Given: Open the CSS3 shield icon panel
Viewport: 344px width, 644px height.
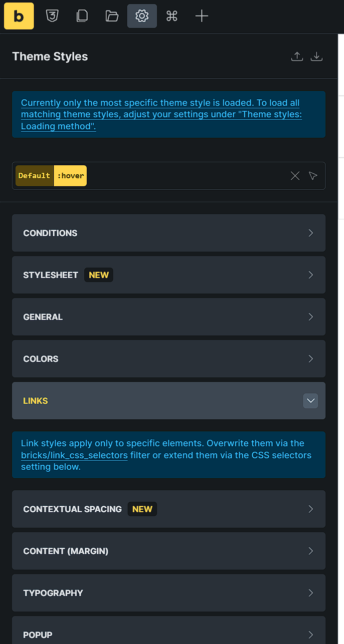Looking at the screenshot, I should [52, 16].
